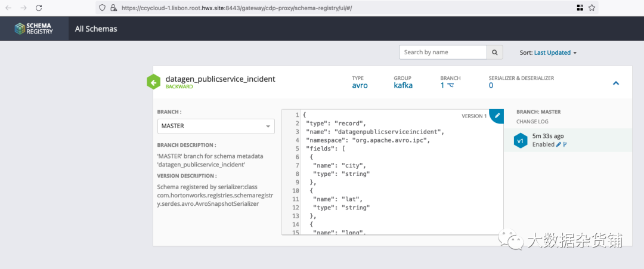
Task: Click the fork branch icon beside Enabled
Action: [x=565, y=144]
